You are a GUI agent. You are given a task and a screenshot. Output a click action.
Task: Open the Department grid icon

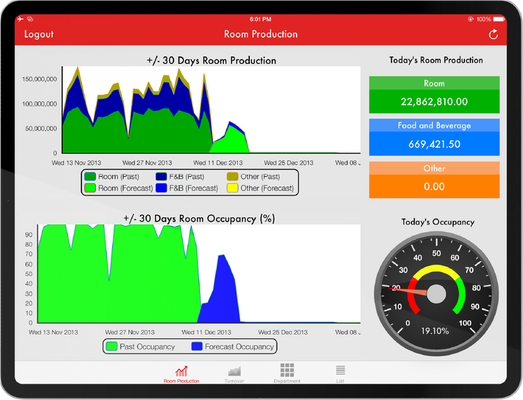click(287, 370)
